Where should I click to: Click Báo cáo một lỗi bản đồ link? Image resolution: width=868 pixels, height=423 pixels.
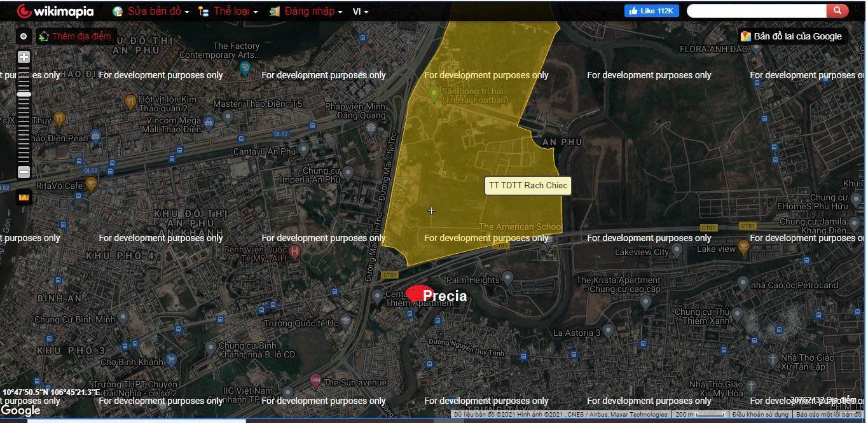pyautogui.click(x=830, y=415)
